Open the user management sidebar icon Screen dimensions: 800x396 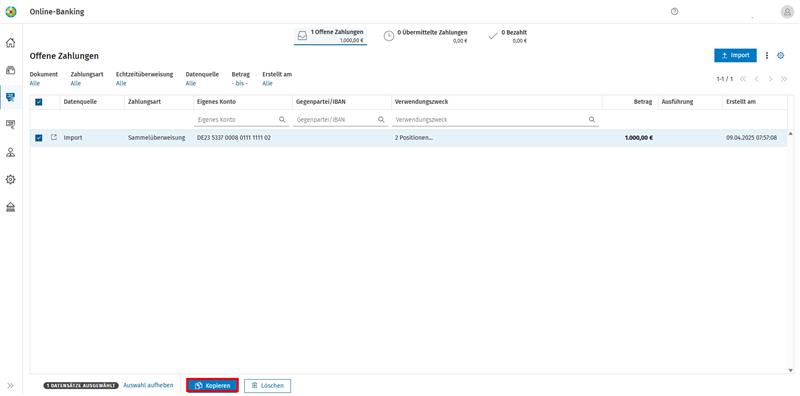tap(10, 152)
